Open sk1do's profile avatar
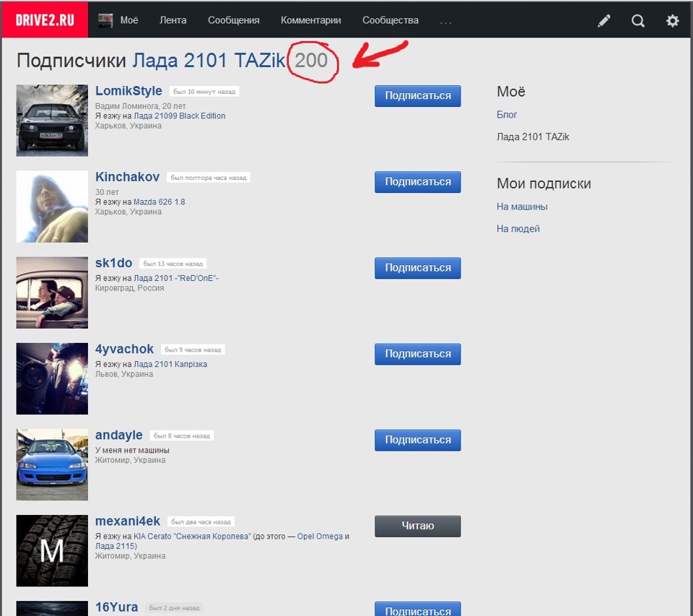The height and width of the screenshot is (616, 693). click(52, 292)
